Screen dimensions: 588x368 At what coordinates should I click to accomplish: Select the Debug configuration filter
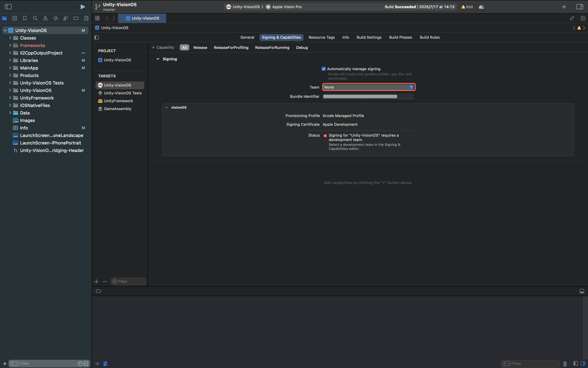(302, 48)
